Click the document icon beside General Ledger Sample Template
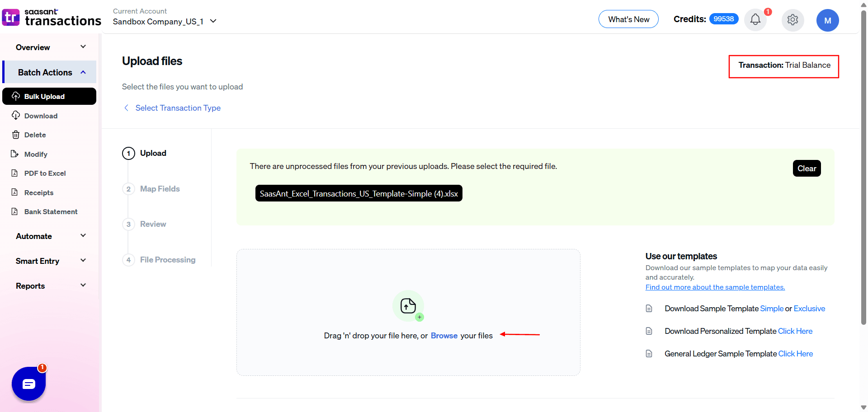The image size is (868, 412). tap(649, 354)
